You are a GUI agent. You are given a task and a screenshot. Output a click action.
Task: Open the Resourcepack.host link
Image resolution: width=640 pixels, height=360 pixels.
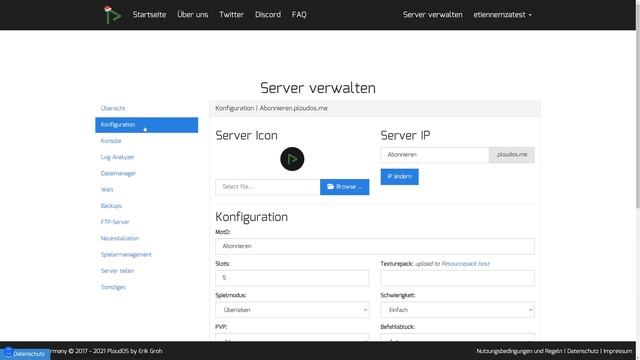[x=466, y=264]
